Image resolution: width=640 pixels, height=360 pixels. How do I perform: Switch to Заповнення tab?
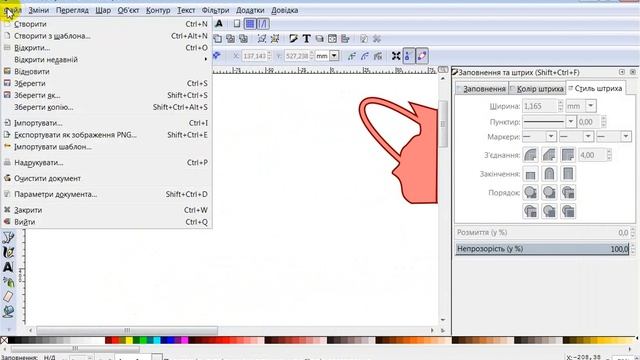click(482, 89)
